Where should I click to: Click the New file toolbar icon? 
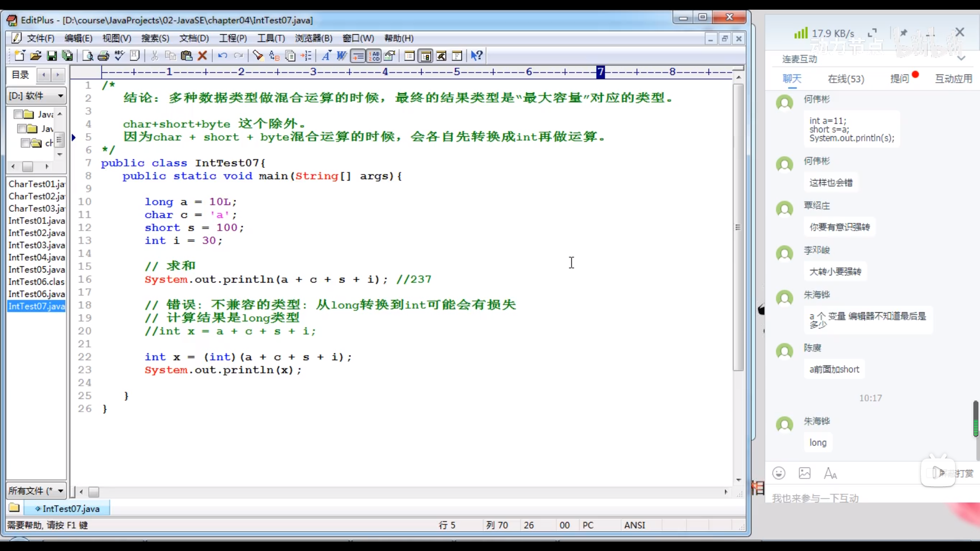point(19,56)
